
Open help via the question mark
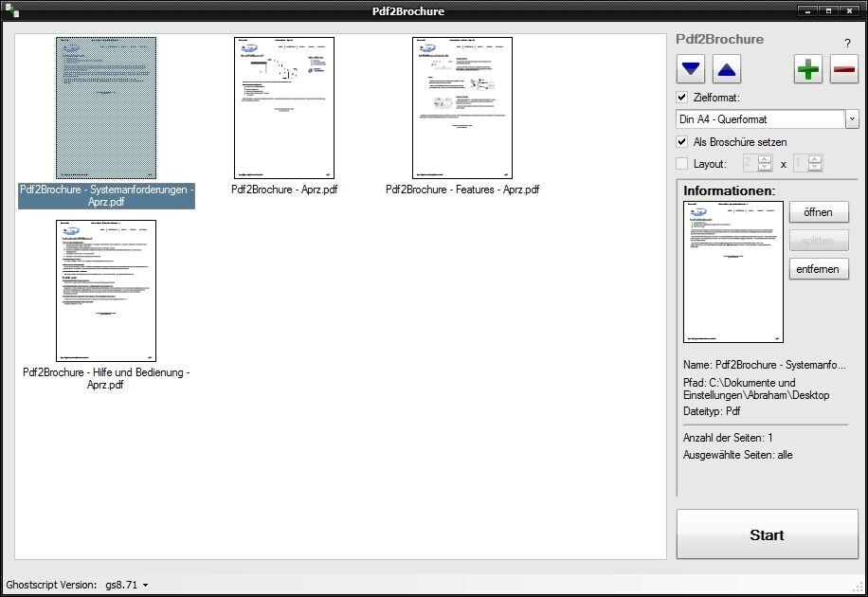(847, 44)
